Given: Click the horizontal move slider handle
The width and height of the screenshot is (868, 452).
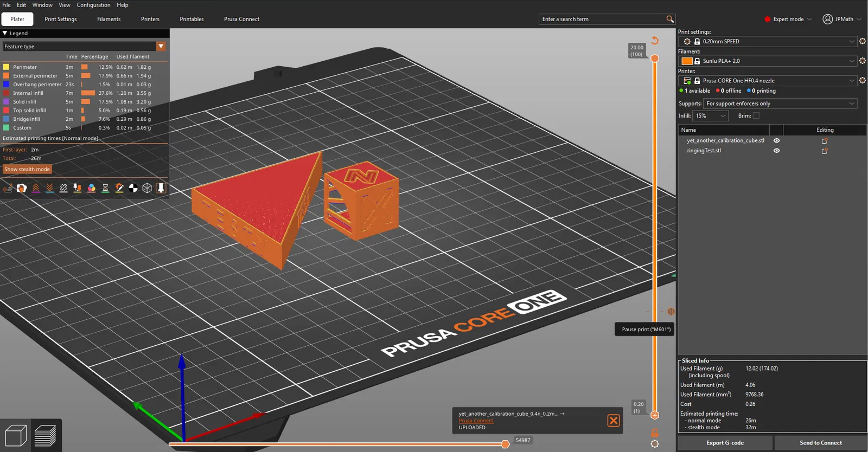Looking at the screenshot, I should (x=505, y=444).
